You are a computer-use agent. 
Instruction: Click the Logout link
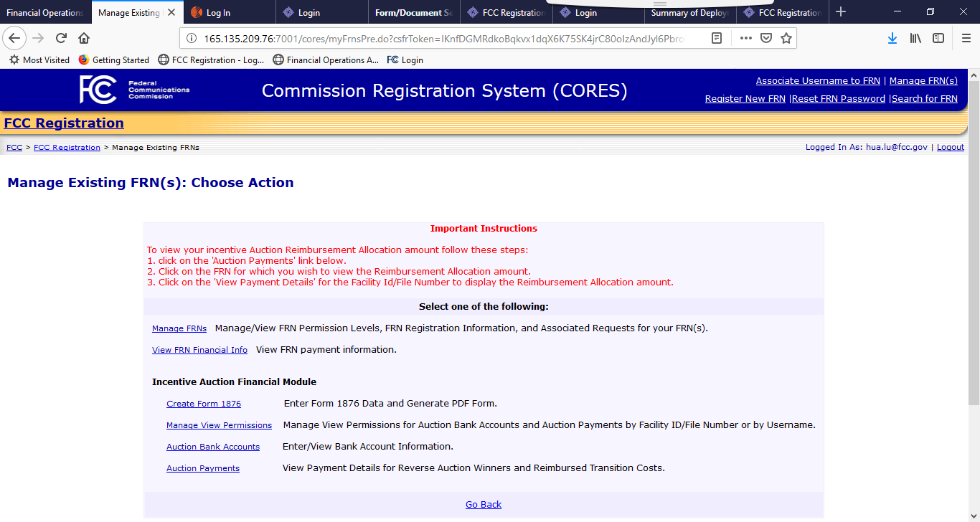click(950, 147)
